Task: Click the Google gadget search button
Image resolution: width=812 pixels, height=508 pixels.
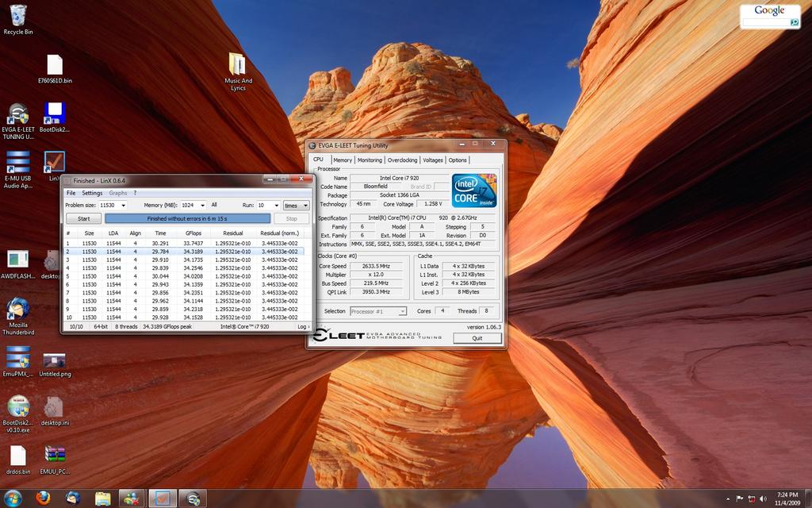Action: [x=794, y=22]
